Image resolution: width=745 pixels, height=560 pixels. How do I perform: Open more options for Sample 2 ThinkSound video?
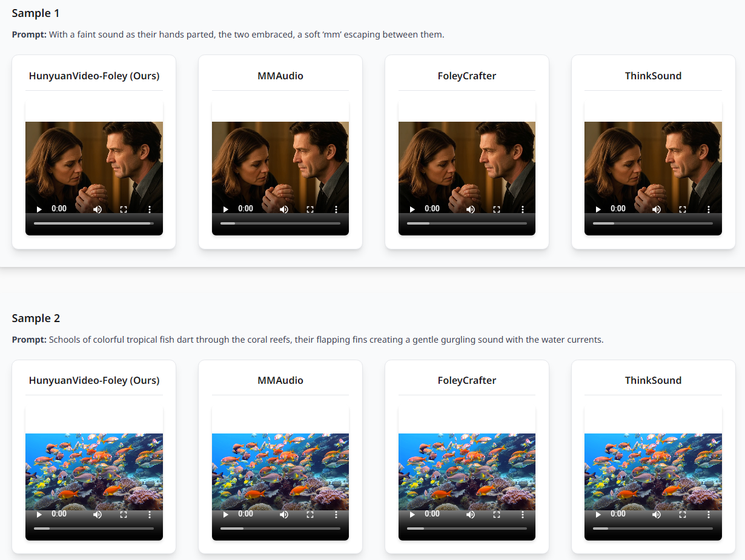click(x=709, y=514)
